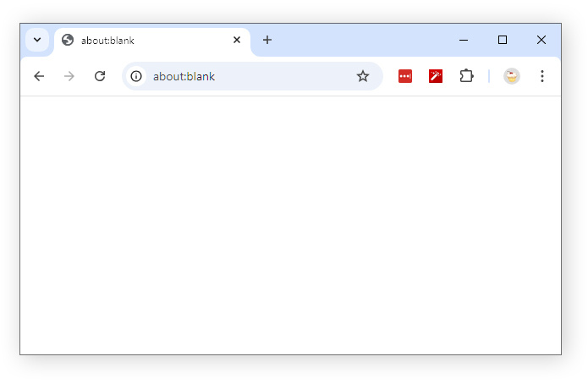Reload the current page

click(100, 76)
